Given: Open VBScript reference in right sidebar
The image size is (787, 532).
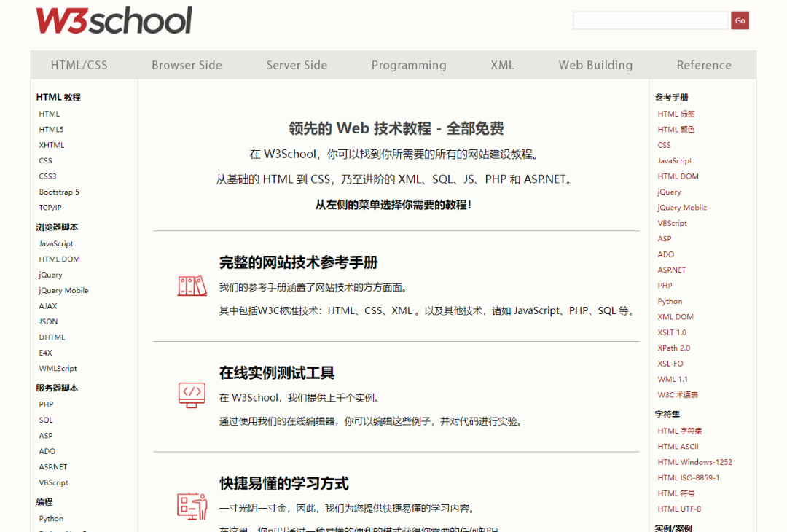Looking at the screenshot, I should [672, 223].
